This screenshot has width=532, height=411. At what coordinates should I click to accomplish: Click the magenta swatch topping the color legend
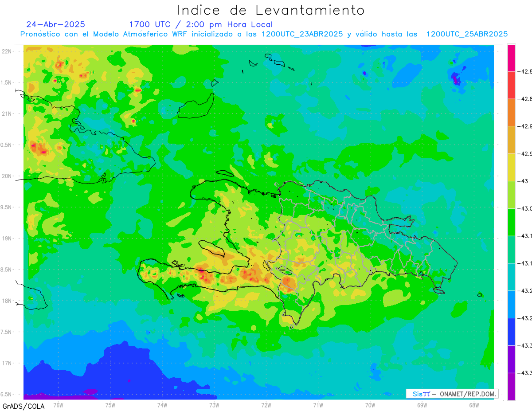tap(511, 58)
